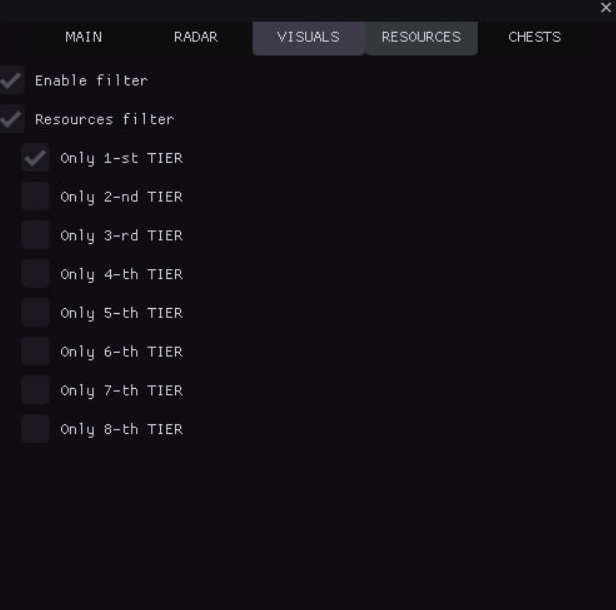Enable the Only 2-nd TIER checkbox
Viewport: 616px width, 610px height.
(35, 197)
